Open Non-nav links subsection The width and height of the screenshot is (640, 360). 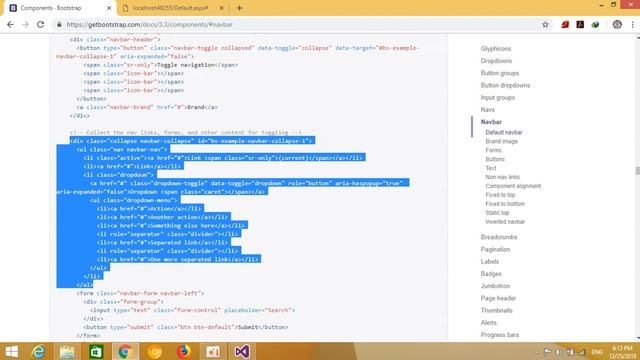(x=502, y=177)
